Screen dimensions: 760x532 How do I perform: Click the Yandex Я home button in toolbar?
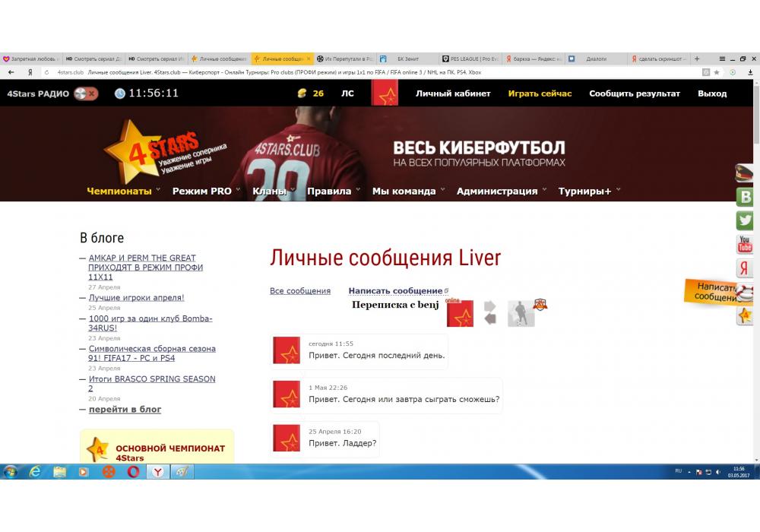30,72
